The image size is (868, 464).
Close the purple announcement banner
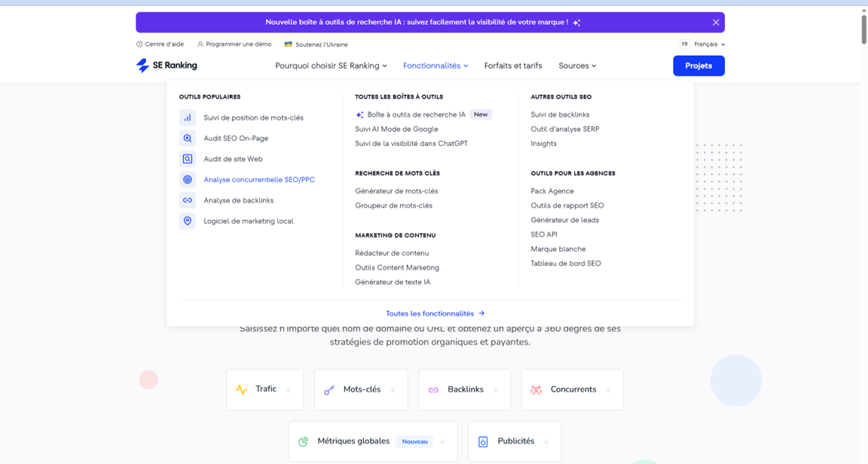point(716,23)
